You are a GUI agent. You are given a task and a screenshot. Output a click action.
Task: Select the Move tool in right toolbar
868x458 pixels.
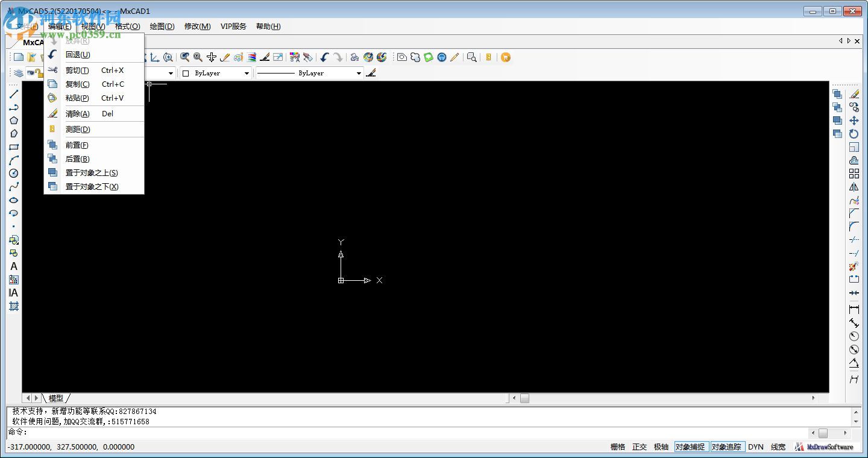854,121
